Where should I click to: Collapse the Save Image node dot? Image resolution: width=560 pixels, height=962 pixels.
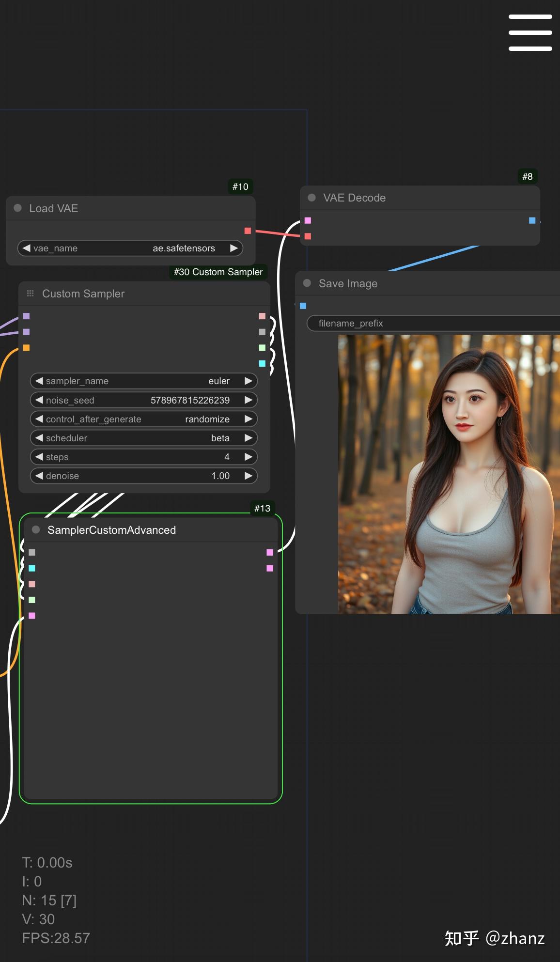(x=307, y=283)
